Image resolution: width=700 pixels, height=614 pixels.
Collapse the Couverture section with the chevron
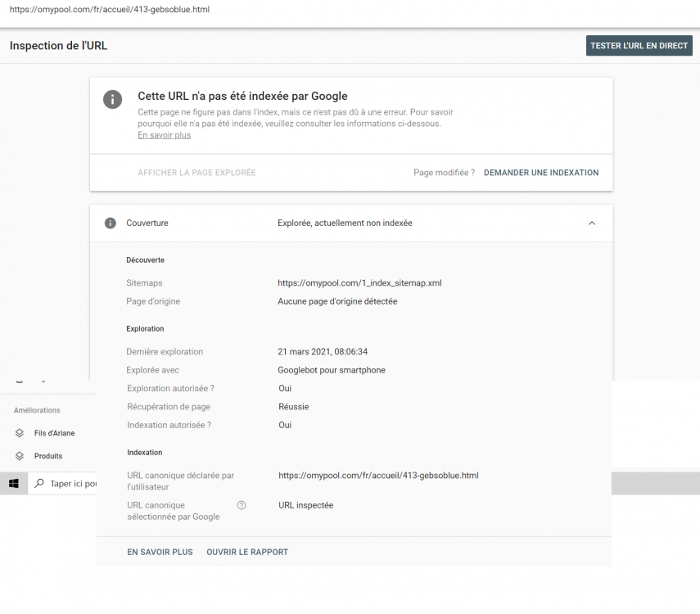(592, 223)
